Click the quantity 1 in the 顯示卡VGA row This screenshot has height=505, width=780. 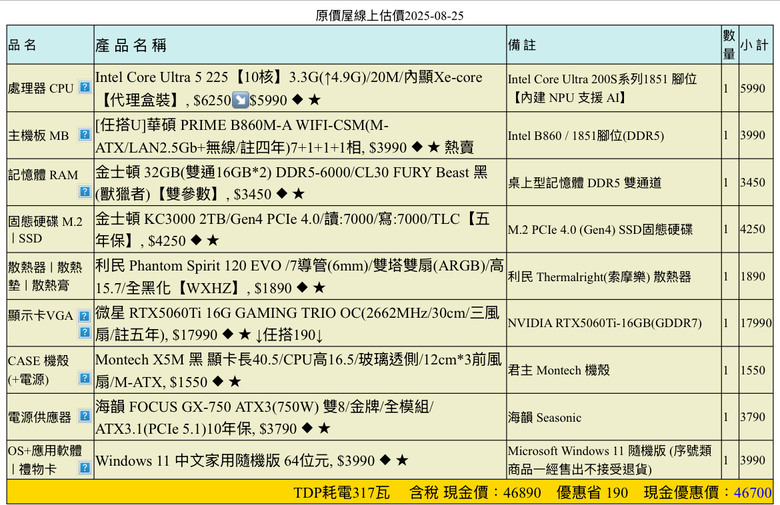click(726, 323)
